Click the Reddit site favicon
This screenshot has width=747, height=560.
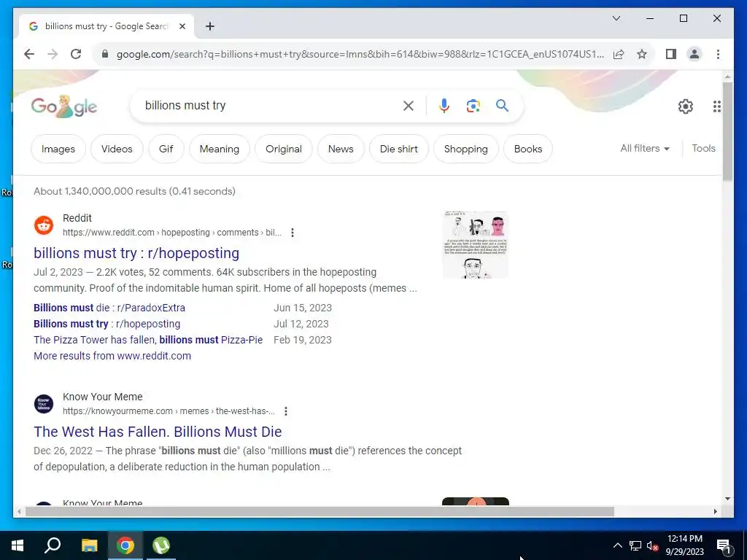pos(44,225)
